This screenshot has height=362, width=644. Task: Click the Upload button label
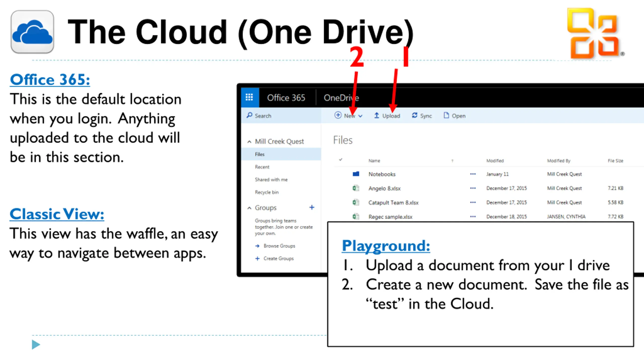point(391,116)
